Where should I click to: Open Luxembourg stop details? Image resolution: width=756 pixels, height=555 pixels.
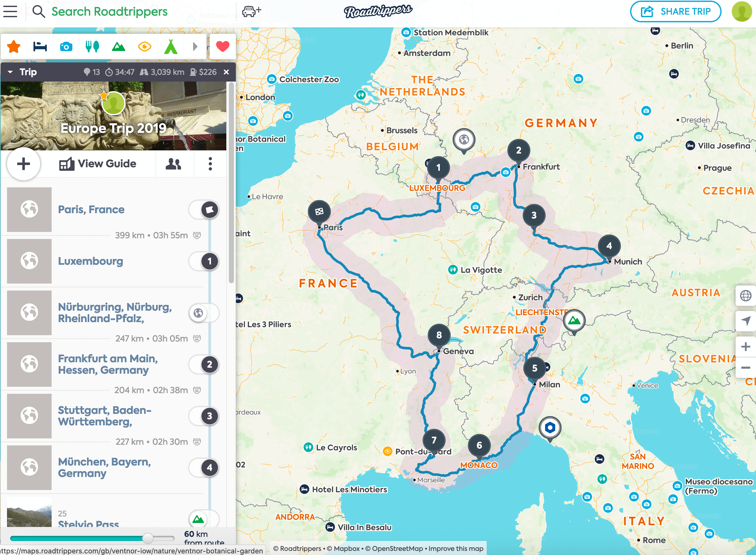coord(91,261)
